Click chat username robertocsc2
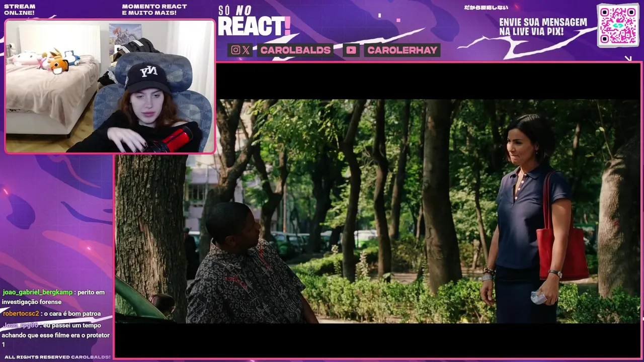Viewport: 644px width, 362px height. tap(21, 314)
